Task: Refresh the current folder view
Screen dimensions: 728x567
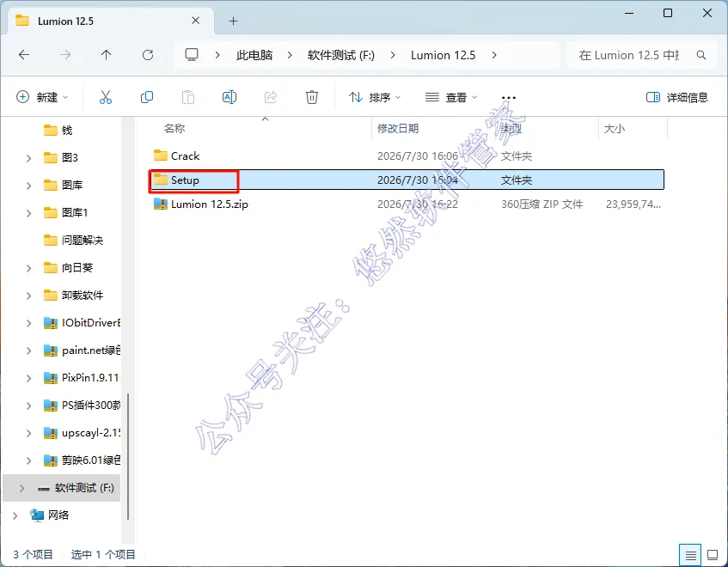Action: click(148, 55)
